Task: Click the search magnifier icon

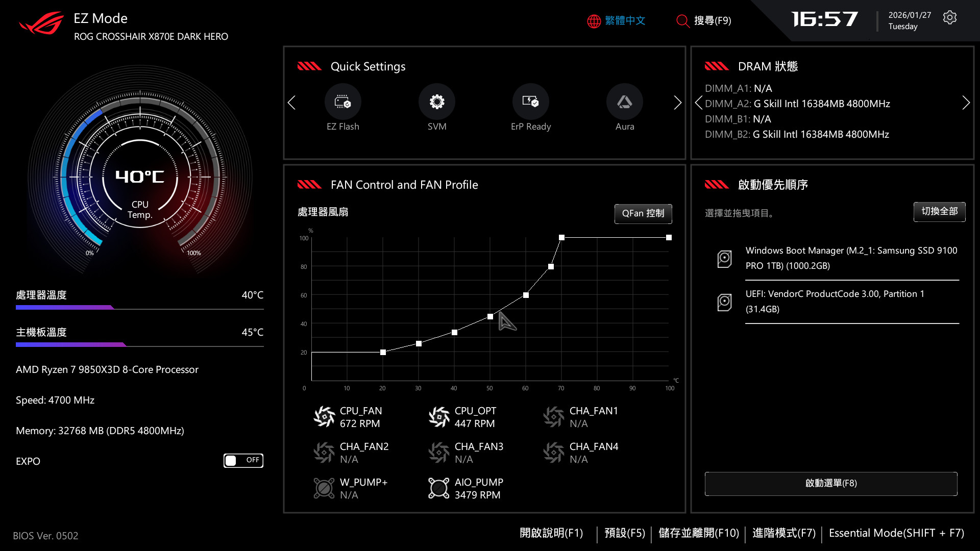Action: tap(682, 21)
